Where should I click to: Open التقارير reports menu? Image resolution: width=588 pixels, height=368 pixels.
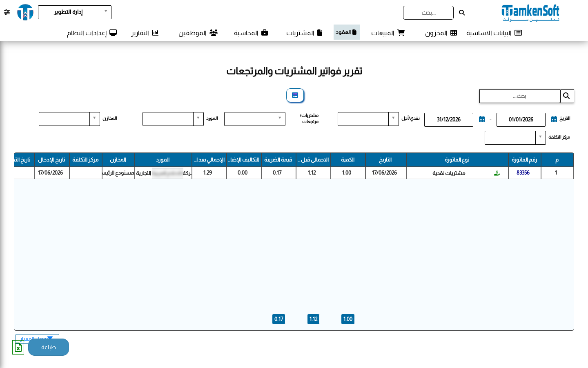coord(145,33)
